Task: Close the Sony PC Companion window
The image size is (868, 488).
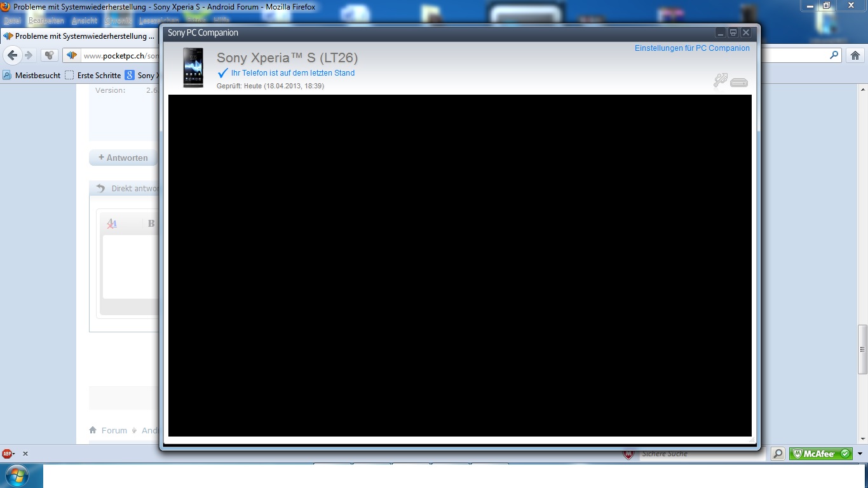Action: [746, 32]
